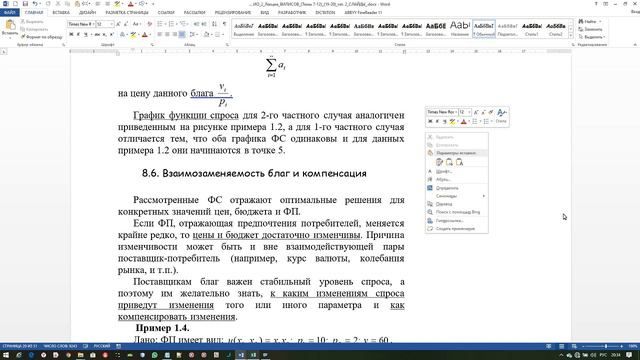The image size is (640, 360).
Task: Choose Параметры вставки in context menu
Action: point(456,153)
